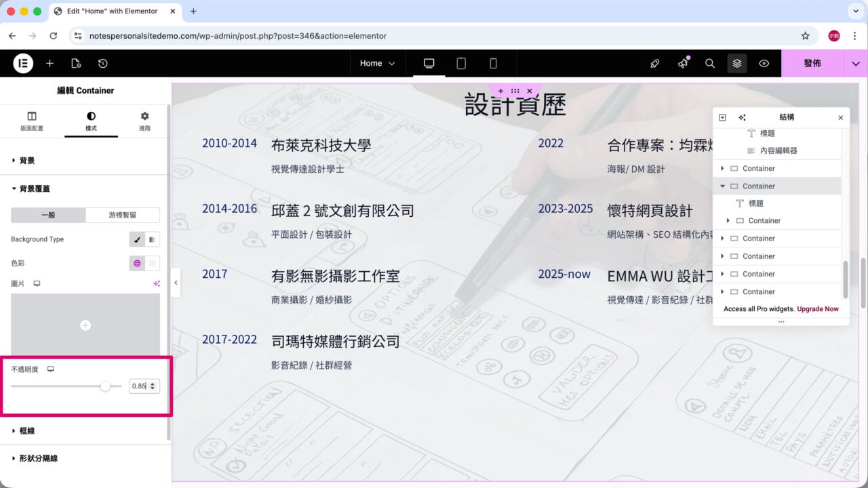Open global color globe icon
Screen dimensions: 868x488
[x=137, y=263]
